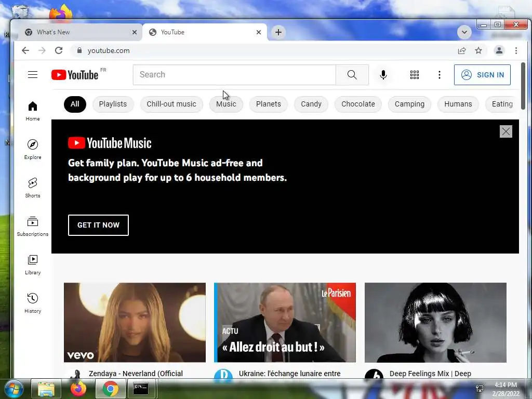Open Shorts in sidebar

click(x=33, y=188)
